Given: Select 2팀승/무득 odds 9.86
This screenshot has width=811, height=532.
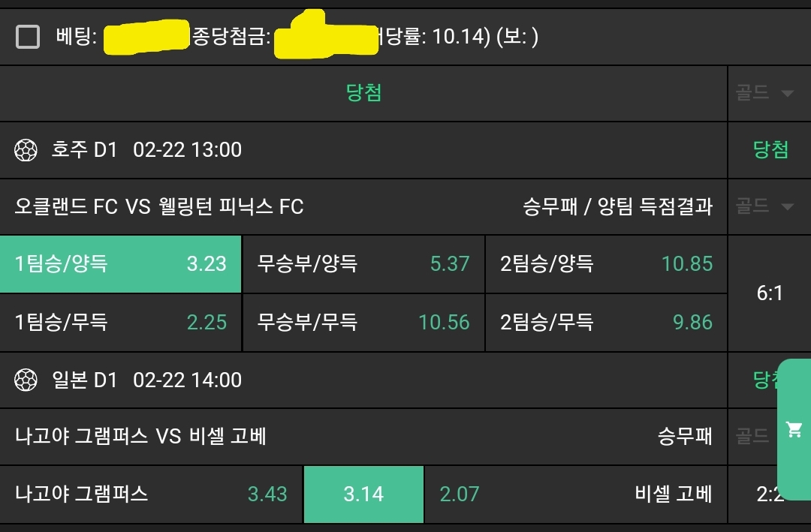Looking at the screenshot, I should [606, 322].
